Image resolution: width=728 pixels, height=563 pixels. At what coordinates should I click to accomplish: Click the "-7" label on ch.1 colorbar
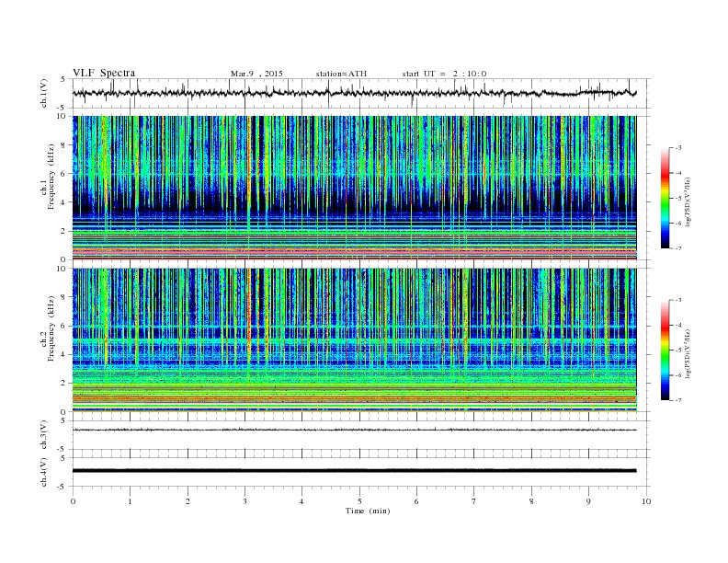678,248
